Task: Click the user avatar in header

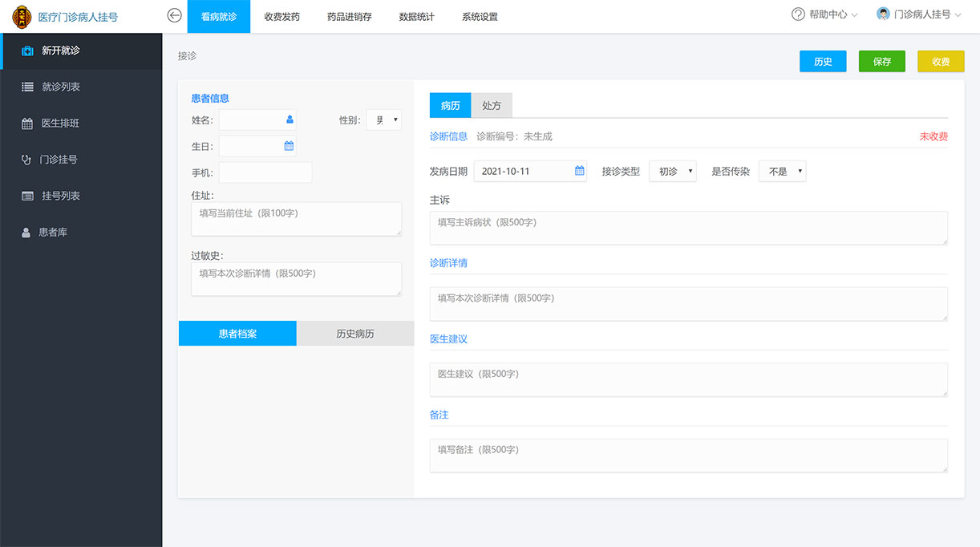Action: [x=883, y=14]
